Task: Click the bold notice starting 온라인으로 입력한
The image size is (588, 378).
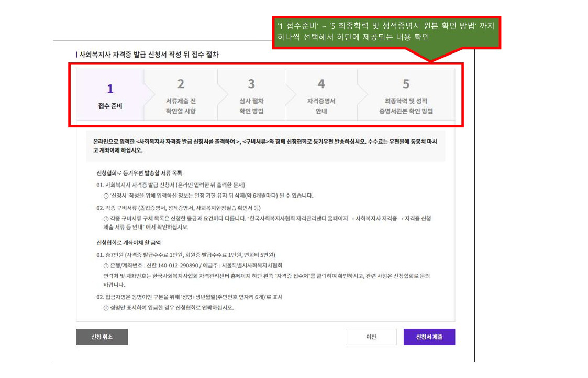Action: click(x=265, y=146)
